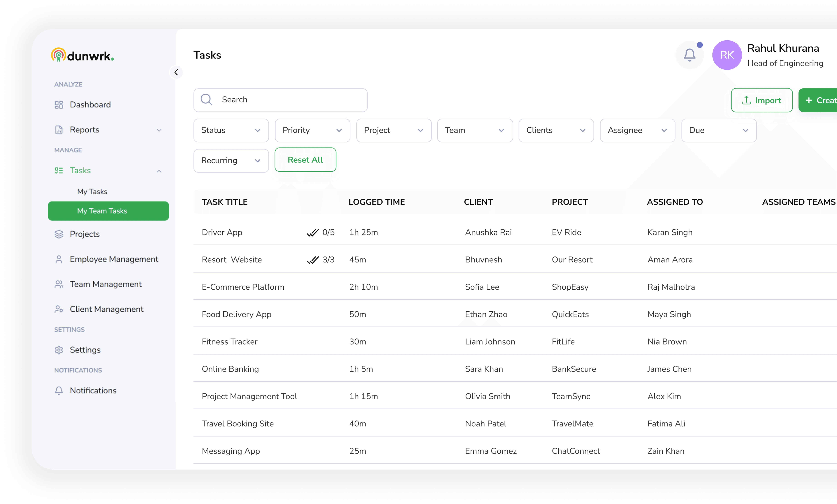Click the dunwrk logo

[x=82, y=55]
